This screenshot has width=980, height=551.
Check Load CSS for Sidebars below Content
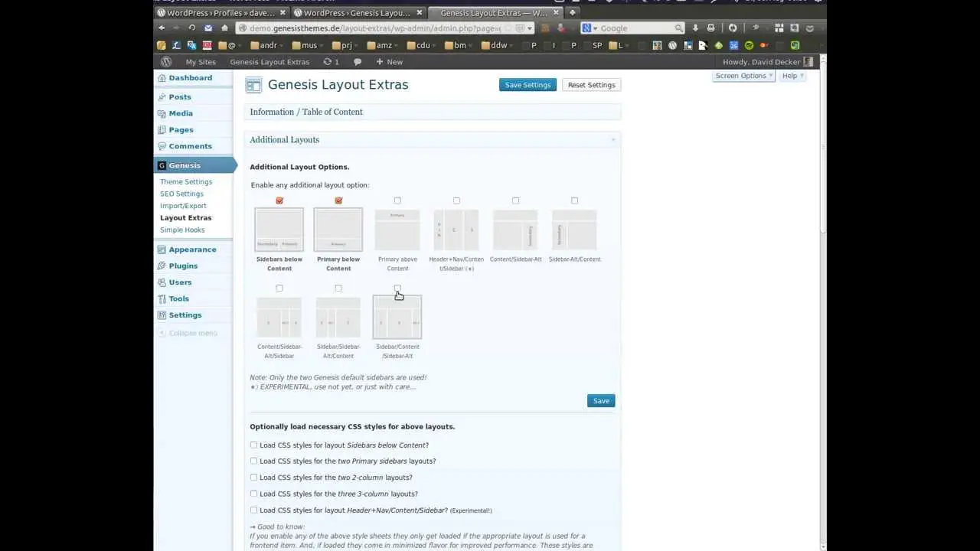[253, 445]
